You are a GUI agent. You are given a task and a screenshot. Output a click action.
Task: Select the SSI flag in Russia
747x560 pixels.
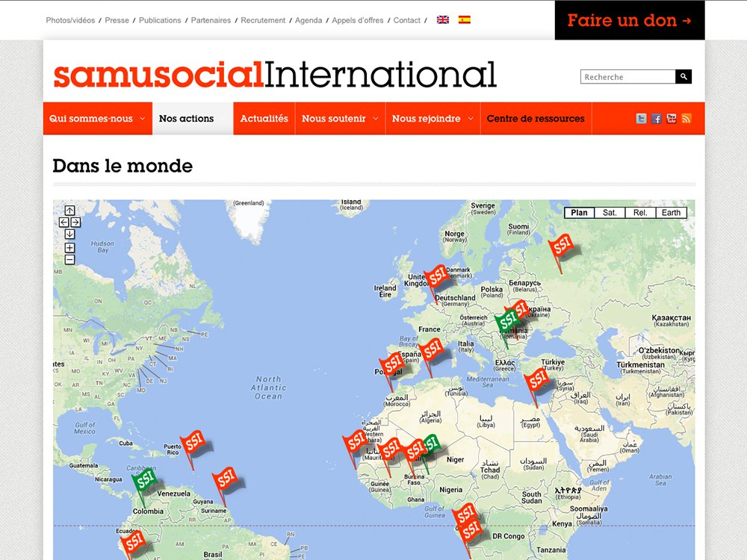coord(561,247)
